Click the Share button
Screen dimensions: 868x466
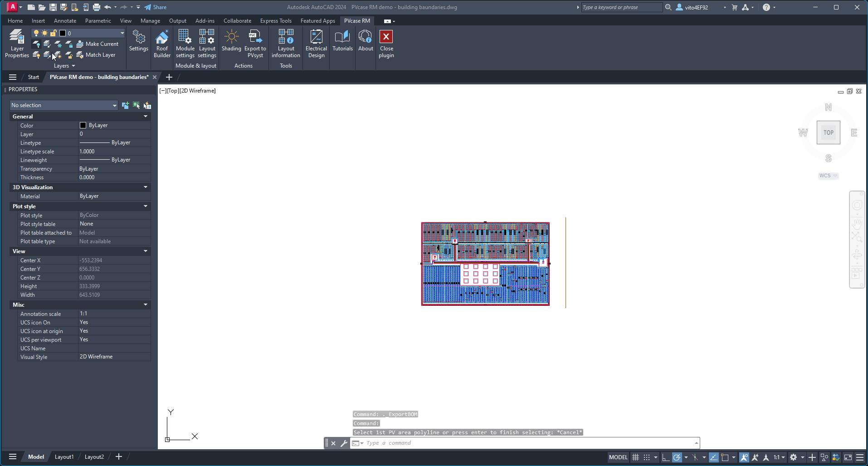pos(156,7)
